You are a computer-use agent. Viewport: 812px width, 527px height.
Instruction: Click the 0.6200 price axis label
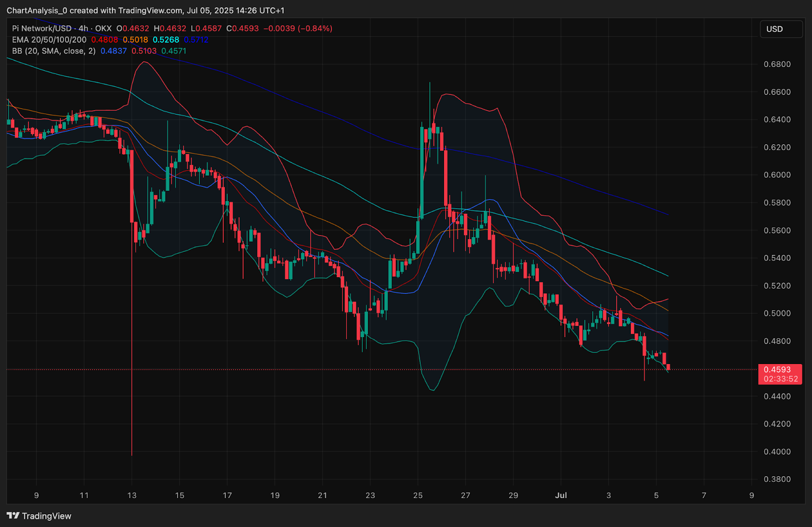coord(777,147)
